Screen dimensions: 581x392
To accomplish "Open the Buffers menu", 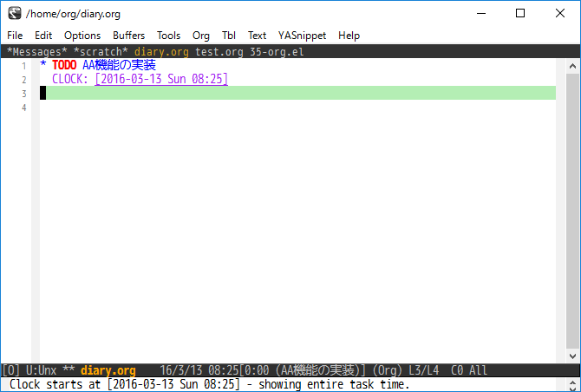I will (x=128, y=36).
